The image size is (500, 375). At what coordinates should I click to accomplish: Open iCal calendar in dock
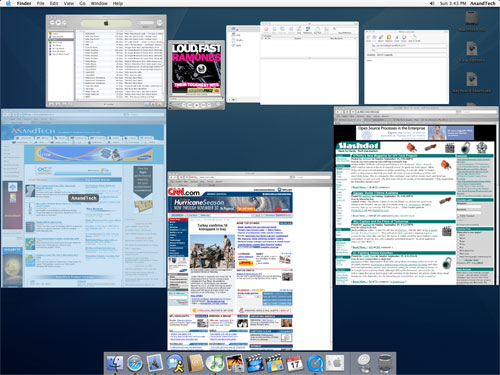click(x=295, y=363)
